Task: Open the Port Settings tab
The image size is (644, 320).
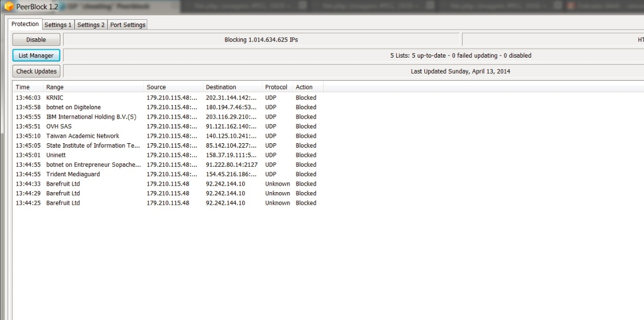Action: (128, 25)
